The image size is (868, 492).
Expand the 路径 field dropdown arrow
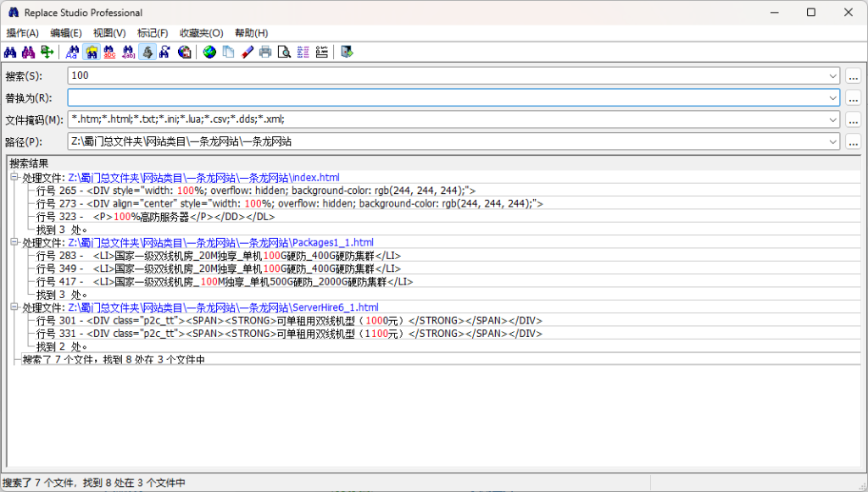(x=832, y=141)
